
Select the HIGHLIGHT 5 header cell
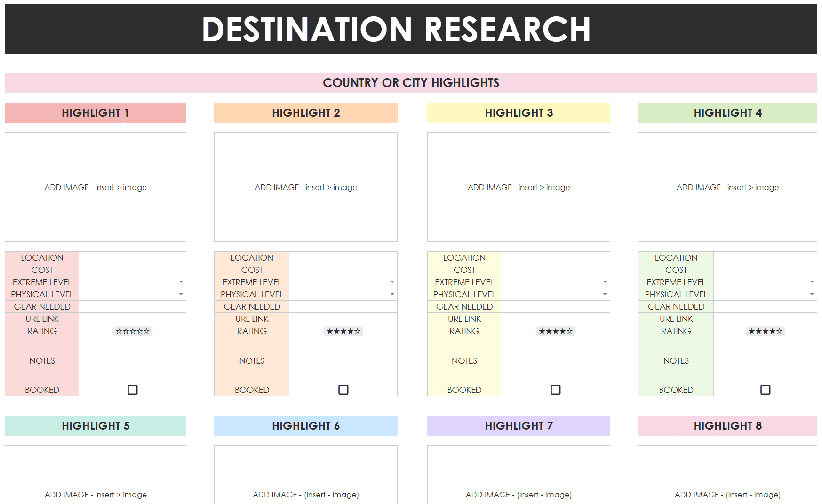click(x=96, y=426)
